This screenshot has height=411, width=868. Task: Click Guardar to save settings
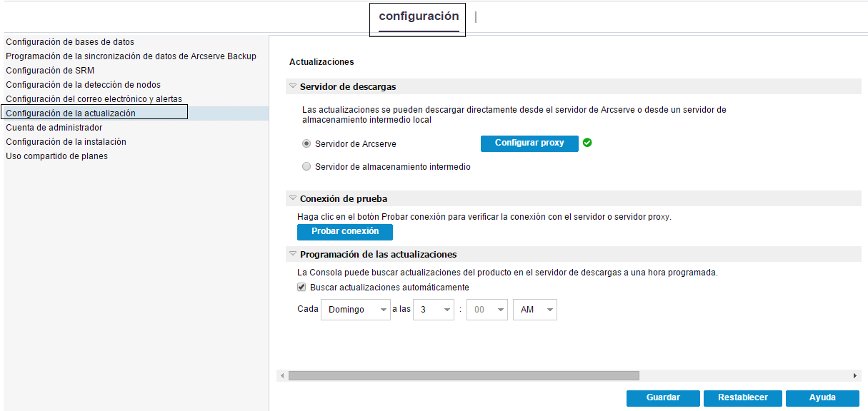[663, 398]
